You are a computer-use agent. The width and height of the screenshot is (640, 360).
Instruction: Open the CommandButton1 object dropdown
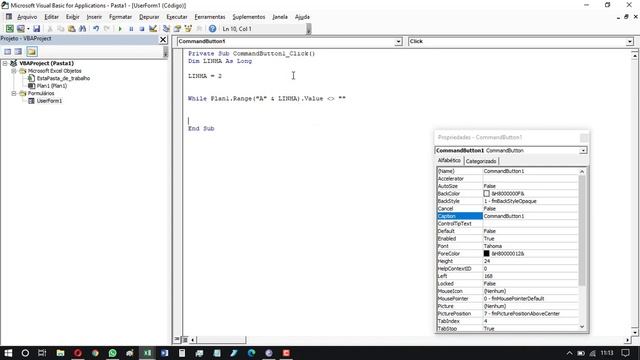pos(398,42)
